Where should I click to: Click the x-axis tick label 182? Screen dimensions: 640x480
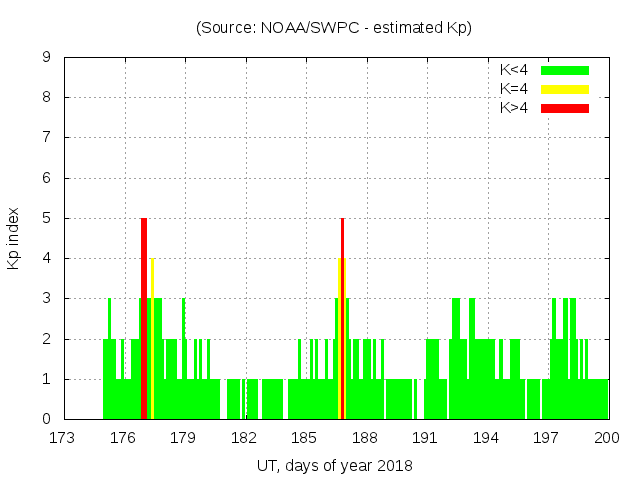(245, 438)
